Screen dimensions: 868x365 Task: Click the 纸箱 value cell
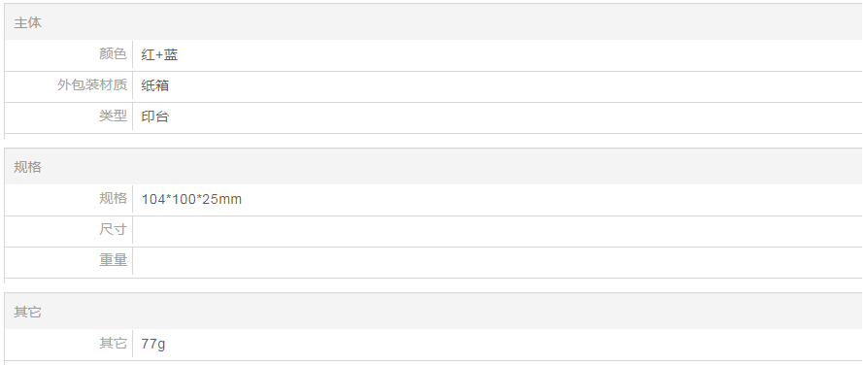coord(497,85)
